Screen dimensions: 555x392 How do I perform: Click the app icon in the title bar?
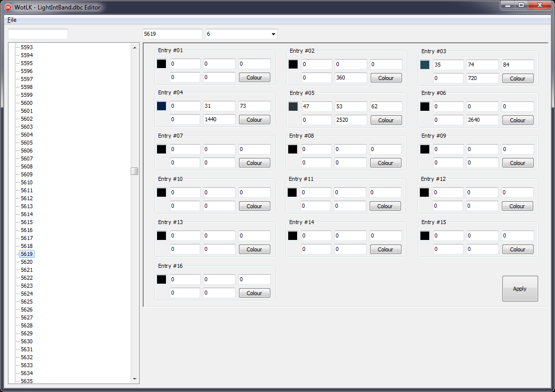pos(8,7)
